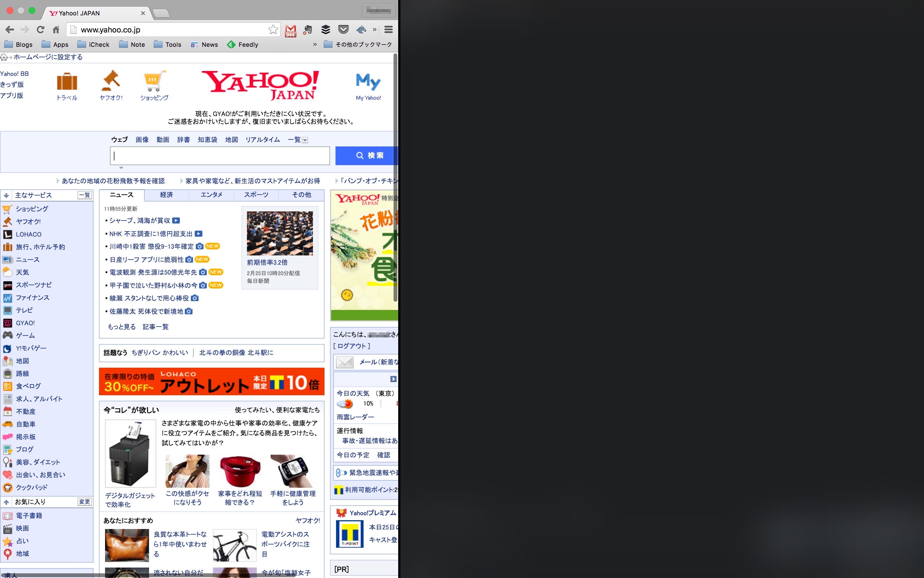This screenshot has width=924, height=578.
Task: Click the GYAO! sidebar icon
Action: (8, 323)
